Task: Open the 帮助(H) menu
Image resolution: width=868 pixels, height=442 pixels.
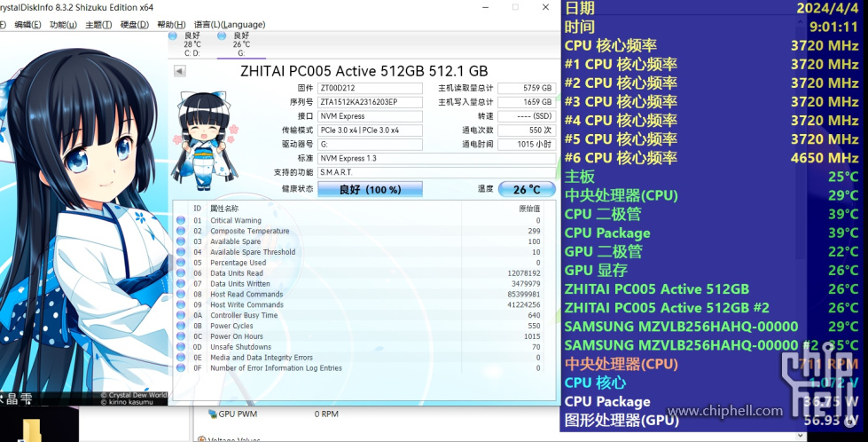Action: [x=171, y=24]
